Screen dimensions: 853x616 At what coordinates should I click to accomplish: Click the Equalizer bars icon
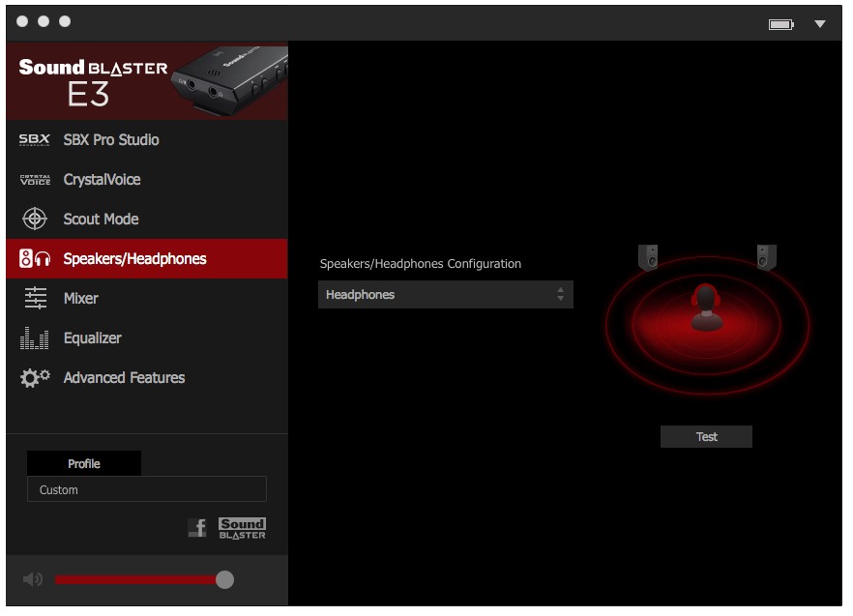[35, 338]
